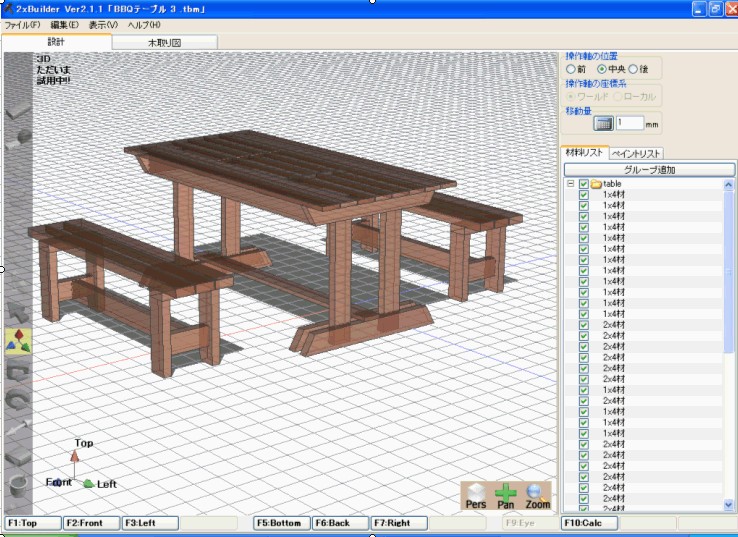The image size is (738, 537).
Task: Select the 前 (front) axis position radio
Action: coord(571,69)
